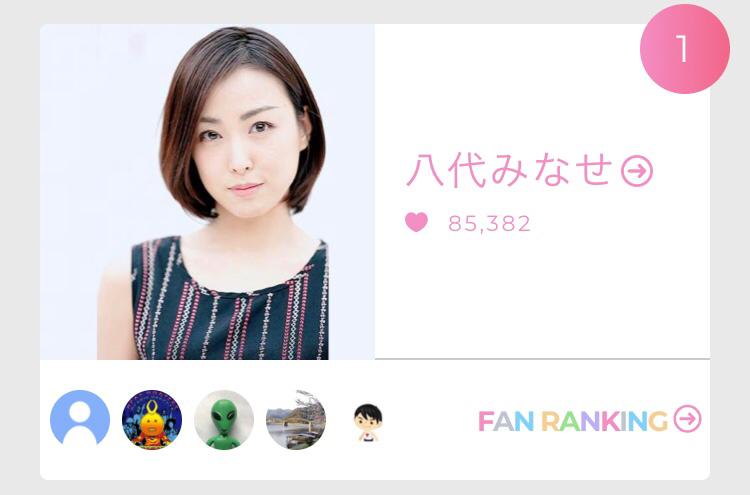Open the green alien fan avatar

tap(224, 420)
